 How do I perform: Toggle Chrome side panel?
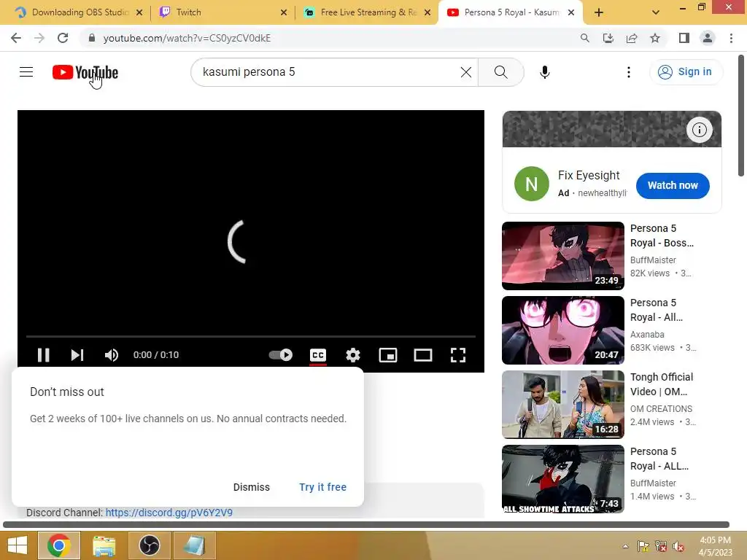(x=684, y=38)
